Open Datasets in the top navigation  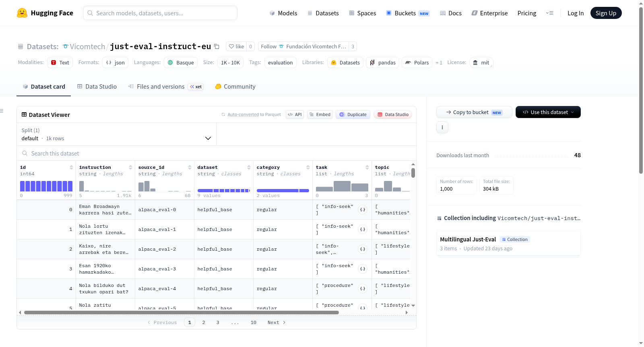(x=323, y=13)
